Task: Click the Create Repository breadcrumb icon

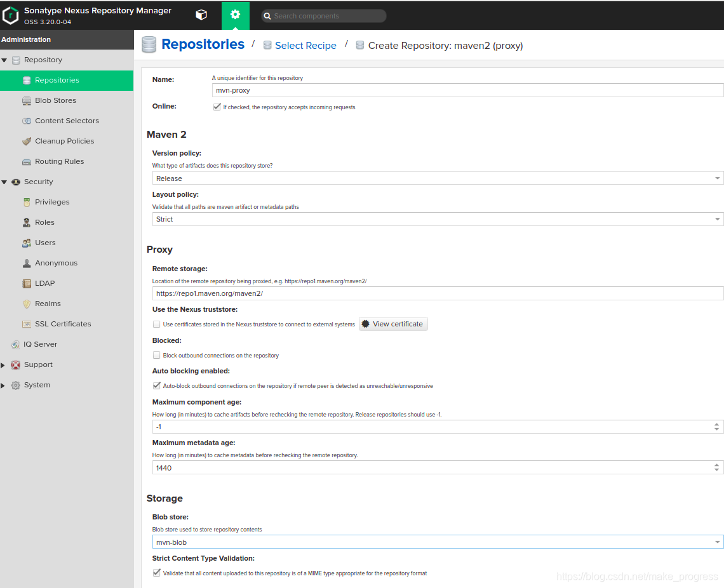Action: pyautogui.click(x=360, y=45)
